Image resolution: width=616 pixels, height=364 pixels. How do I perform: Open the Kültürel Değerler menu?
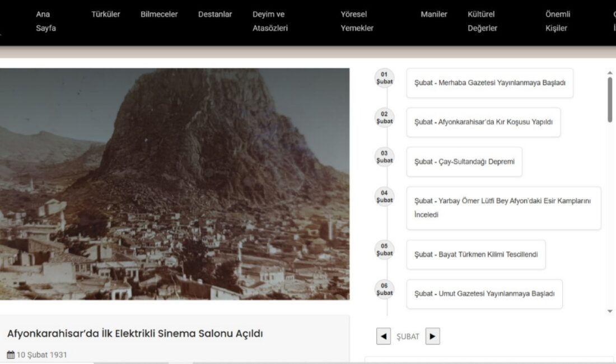coord(483,21)
